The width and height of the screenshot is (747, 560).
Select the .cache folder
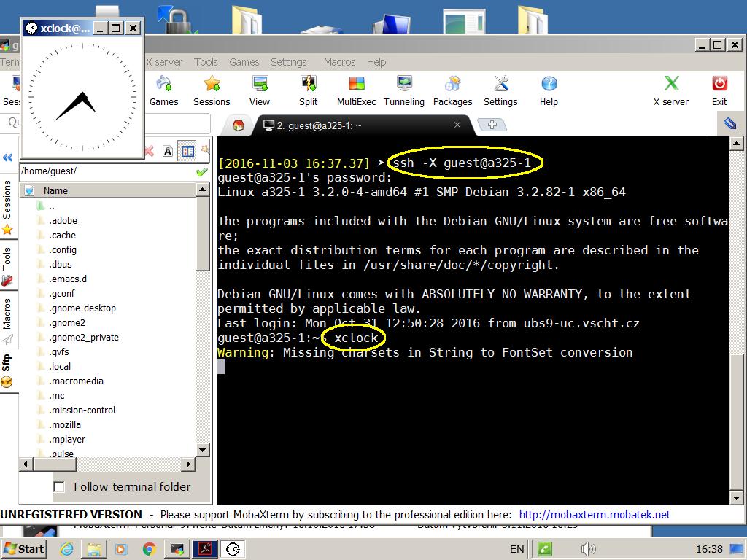(63, 236)
